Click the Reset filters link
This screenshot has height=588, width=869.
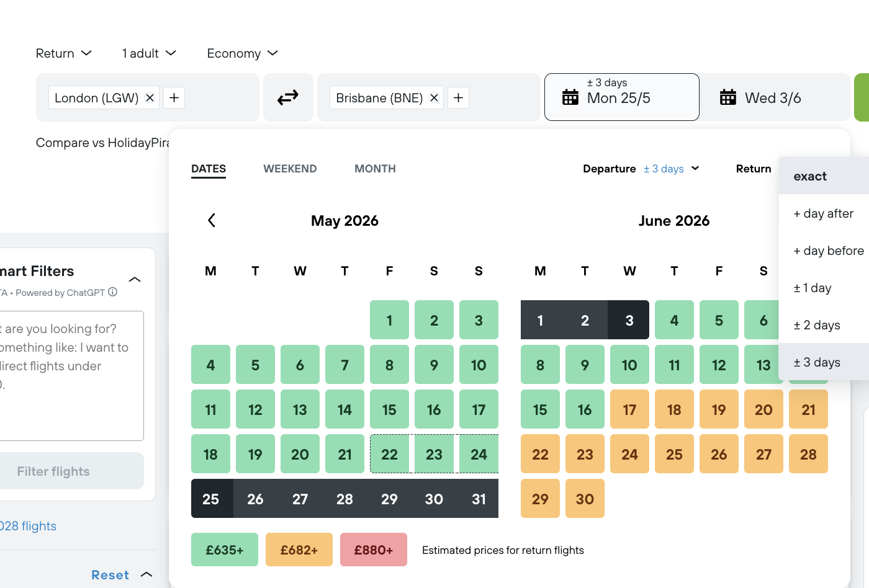click(x=110, y=575)
